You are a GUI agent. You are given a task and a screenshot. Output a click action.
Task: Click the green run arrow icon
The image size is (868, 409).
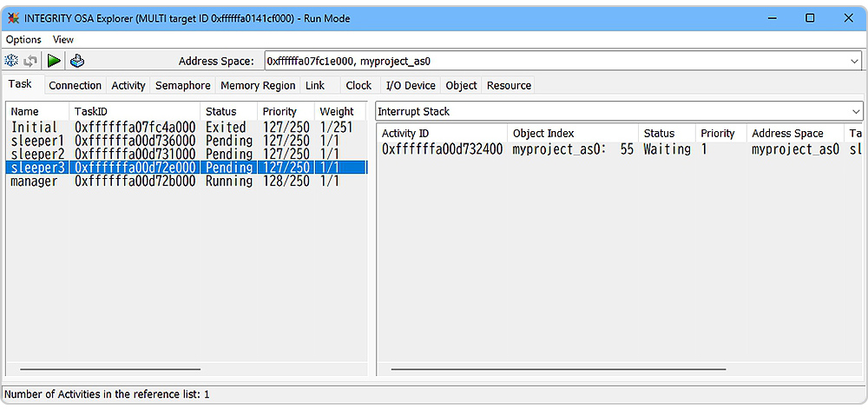coord(54,61)
